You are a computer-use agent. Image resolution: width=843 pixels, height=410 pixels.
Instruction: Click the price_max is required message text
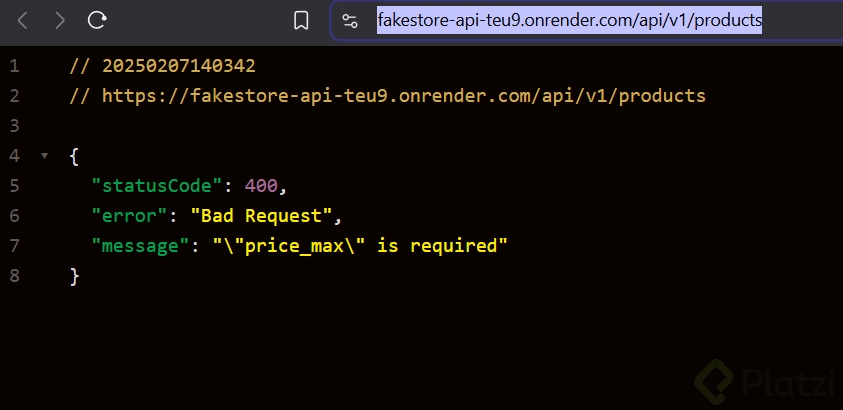pyautogui.click(x=360, y=246)
